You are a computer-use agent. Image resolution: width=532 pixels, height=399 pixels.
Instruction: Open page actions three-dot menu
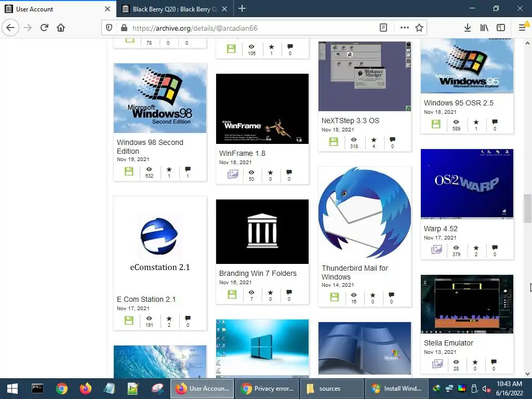404,28
